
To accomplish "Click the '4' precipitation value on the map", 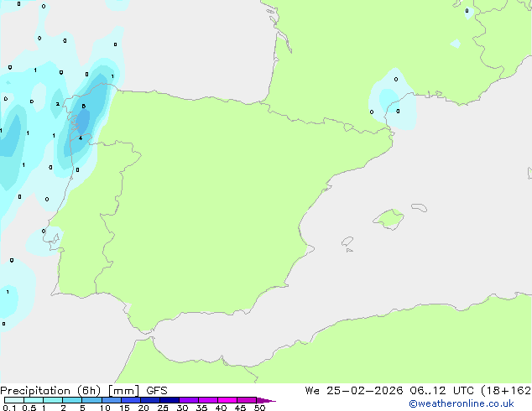I will 81,138.
